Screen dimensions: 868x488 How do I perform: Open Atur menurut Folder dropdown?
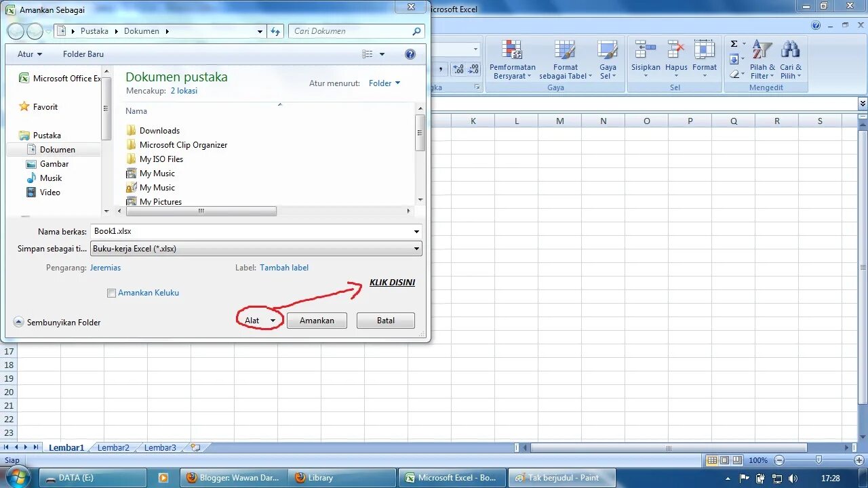click(x=384, y=83)
